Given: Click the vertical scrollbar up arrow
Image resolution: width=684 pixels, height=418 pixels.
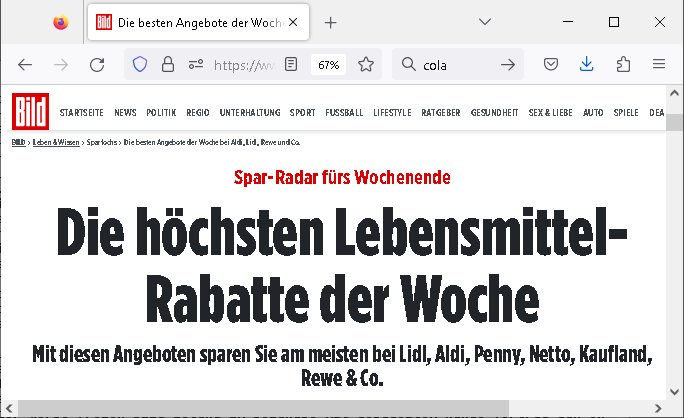Looking at the screenshot, I should tap(674, 93).
